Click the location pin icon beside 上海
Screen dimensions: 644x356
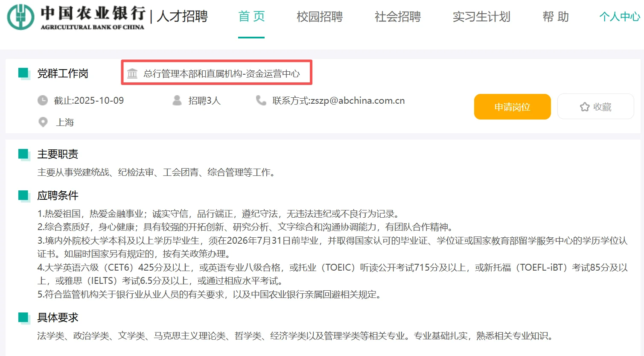click(x=43, y=122)
